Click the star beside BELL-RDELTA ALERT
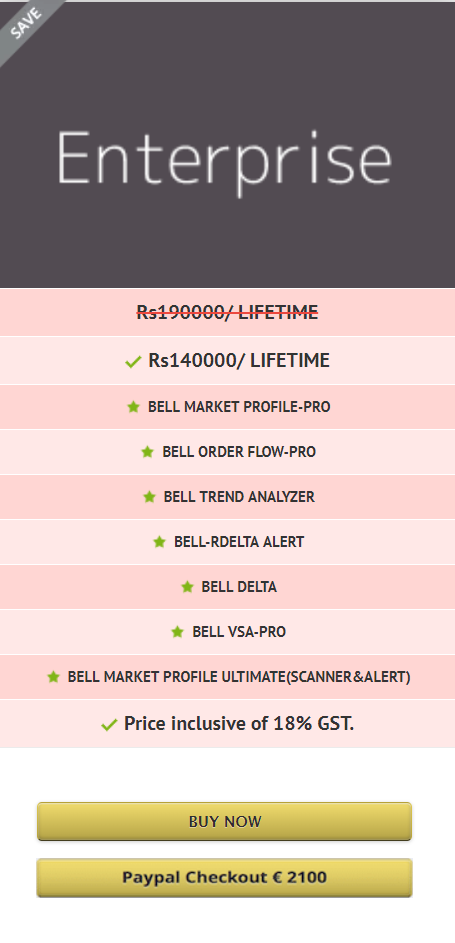 159,542
